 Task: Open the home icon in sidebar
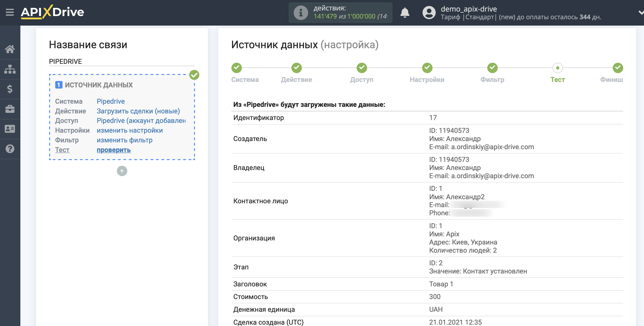pos(10,49)
